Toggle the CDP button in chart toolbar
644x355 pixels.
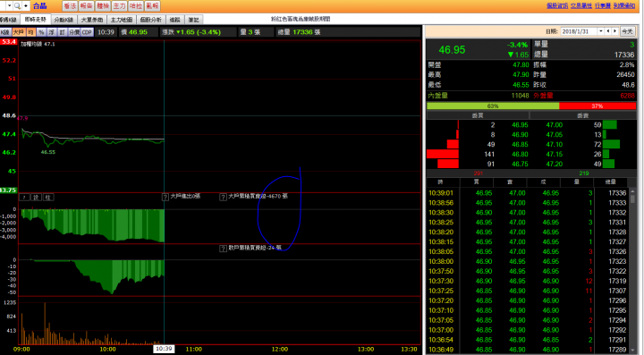point(87,32)
